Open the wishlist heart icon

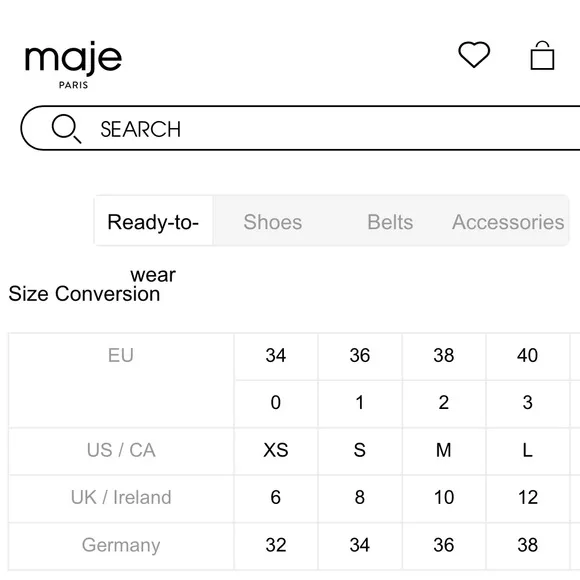point(474,55)
